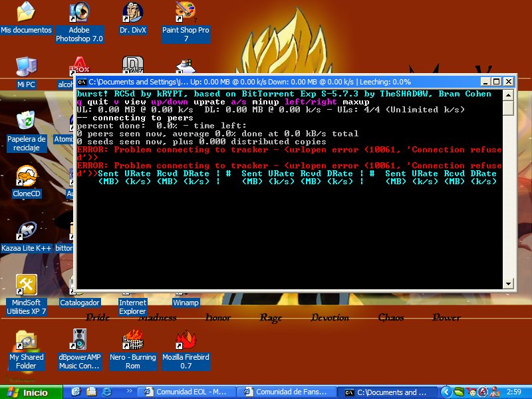532x399 pixels.
Task: Select the Internet Explorer desktop shortcut label
Action: point(132,307)
